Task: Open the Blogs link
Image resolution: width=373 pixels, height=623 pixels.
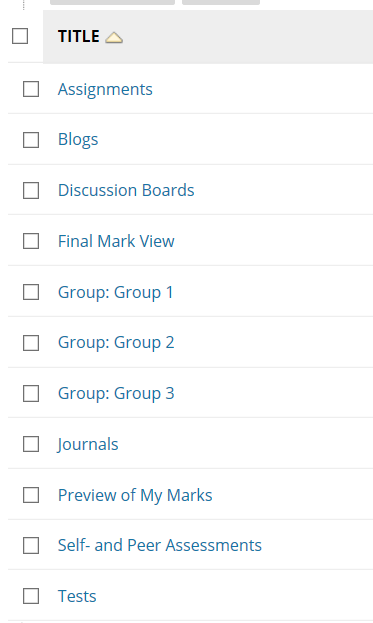Action: (x=78, y=140)
